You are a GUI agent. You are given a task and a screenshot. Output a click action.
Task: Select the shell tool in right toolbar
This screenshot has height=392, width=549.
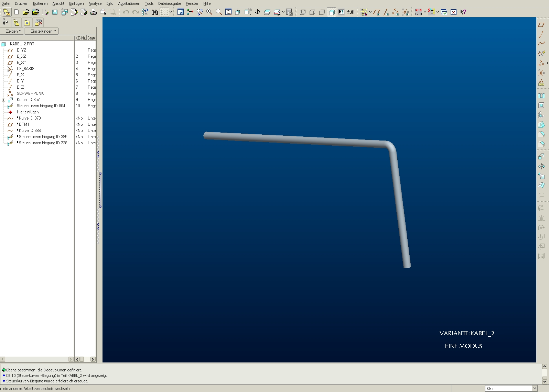[x=541, y=105]
